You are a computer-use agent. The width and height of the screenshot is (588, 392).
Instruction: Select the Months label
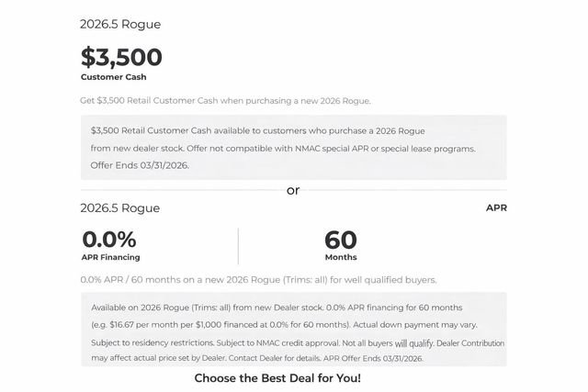tap(341, 258)
